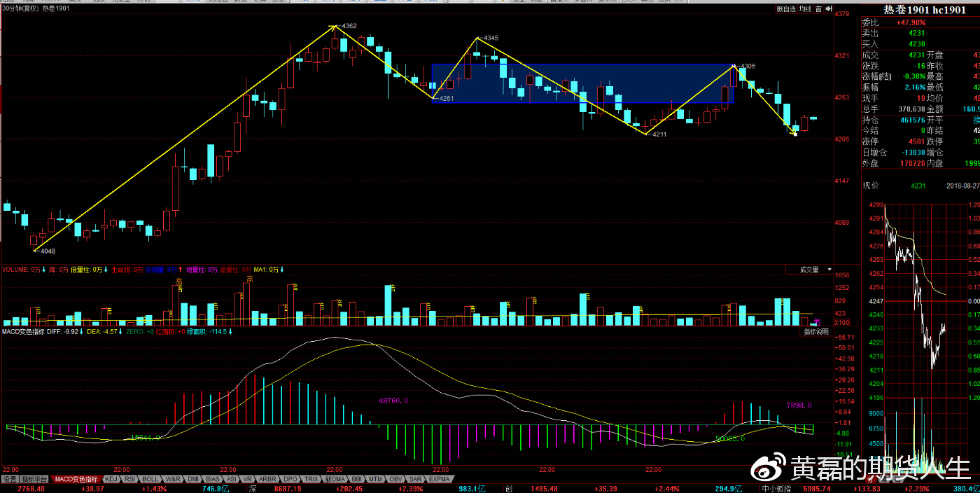Select the MACD变色指标 tab
This screenshot has width=980, height=493.
click(77, 480)
